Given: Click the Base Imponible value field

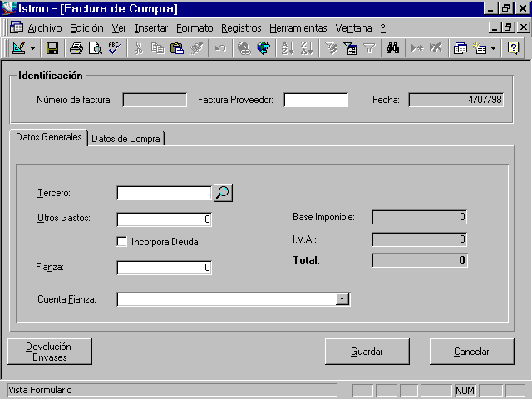Looking at the screenshot, I should point(420,217).
